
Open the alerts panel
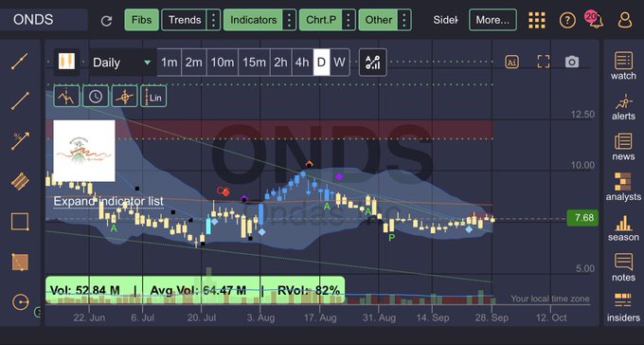pyautogui.click(x=623, y=107)
